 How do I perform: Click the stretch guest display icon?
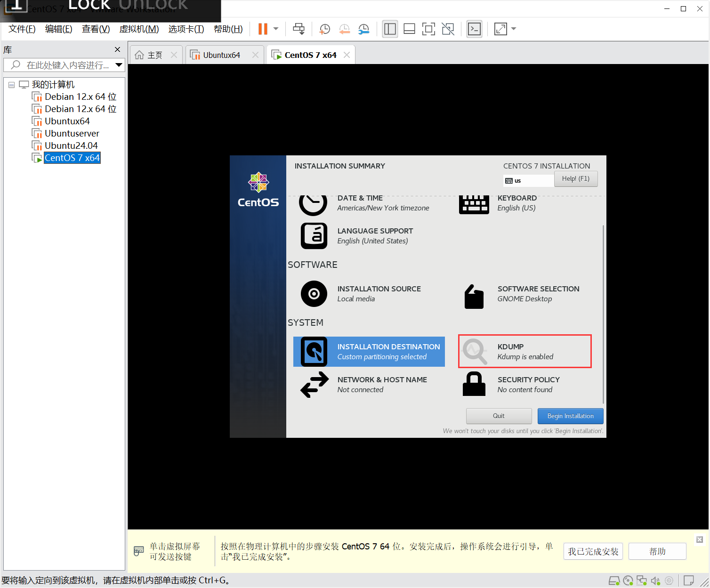point(500,29)
